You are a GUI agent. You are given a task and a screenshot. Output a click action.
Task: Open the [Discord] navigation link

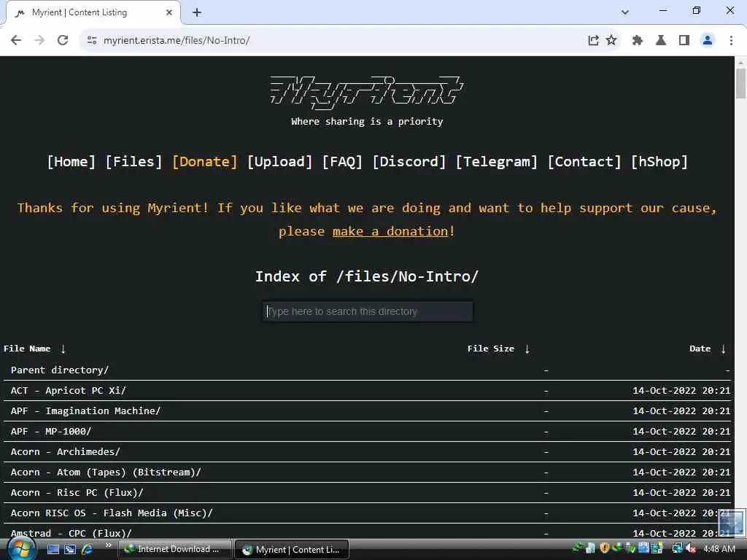[x=409, y=161]
